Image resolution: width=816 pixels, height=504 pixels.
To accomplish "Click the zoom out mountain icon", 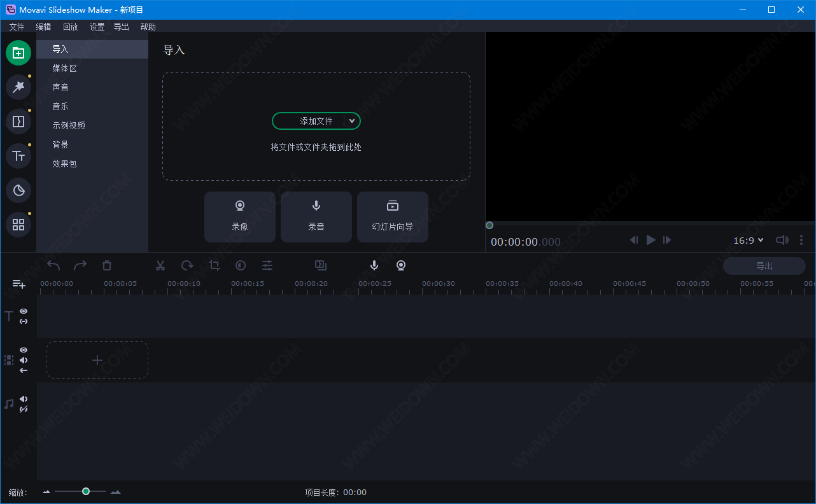I will pyautogui.click(x=46, y=492).
